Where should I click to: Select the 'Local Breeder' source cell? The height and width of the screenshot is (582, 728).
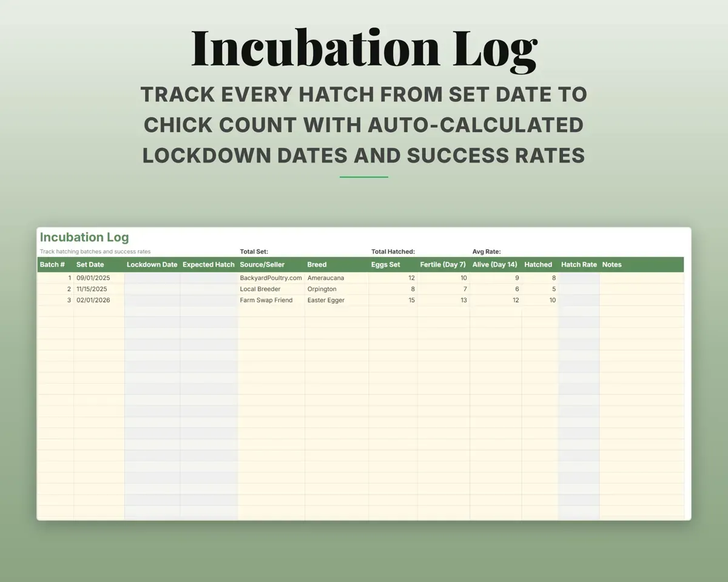pyautogui.click(x=271, y=289)
